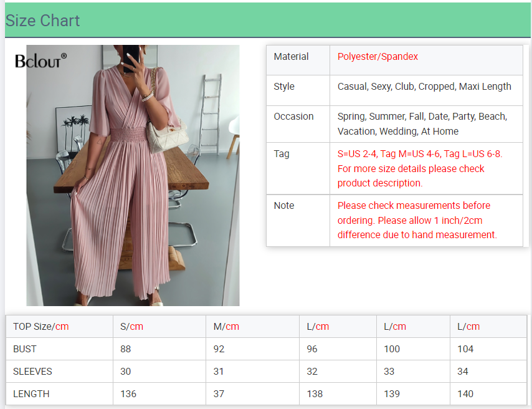Image resolution: width=532 pixels, height=409 pixels.
Task: Select the style description text
Action: (x=424, y=87)
